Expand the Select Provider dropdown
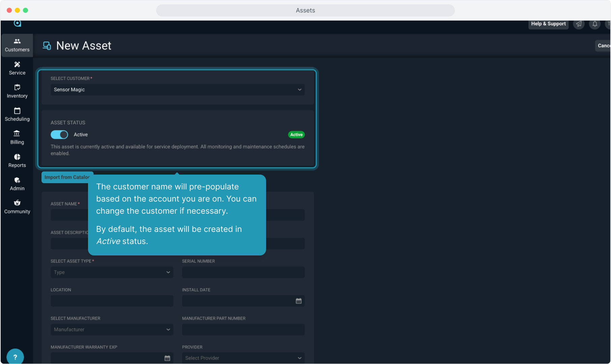Viewport: 611px width, 364px height. 243,358
